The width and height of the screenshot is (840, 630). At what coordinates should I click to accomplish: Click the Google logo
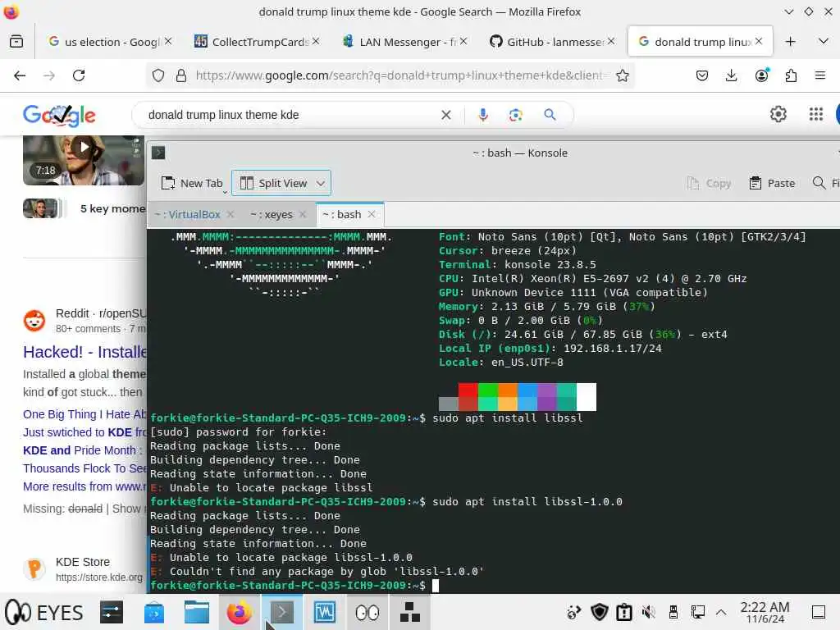pyautogui.click(x=59, y=115)
